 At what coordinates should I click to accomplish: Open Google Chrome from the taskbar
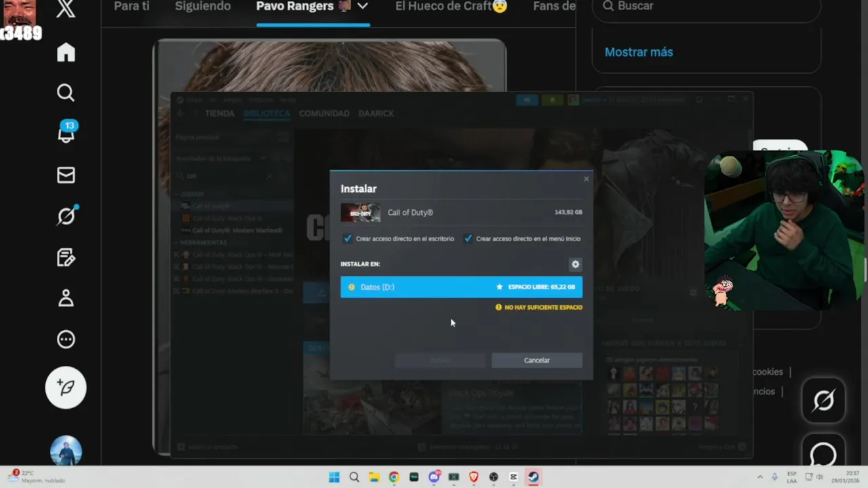pyautogui.click(x=393, y=477)
